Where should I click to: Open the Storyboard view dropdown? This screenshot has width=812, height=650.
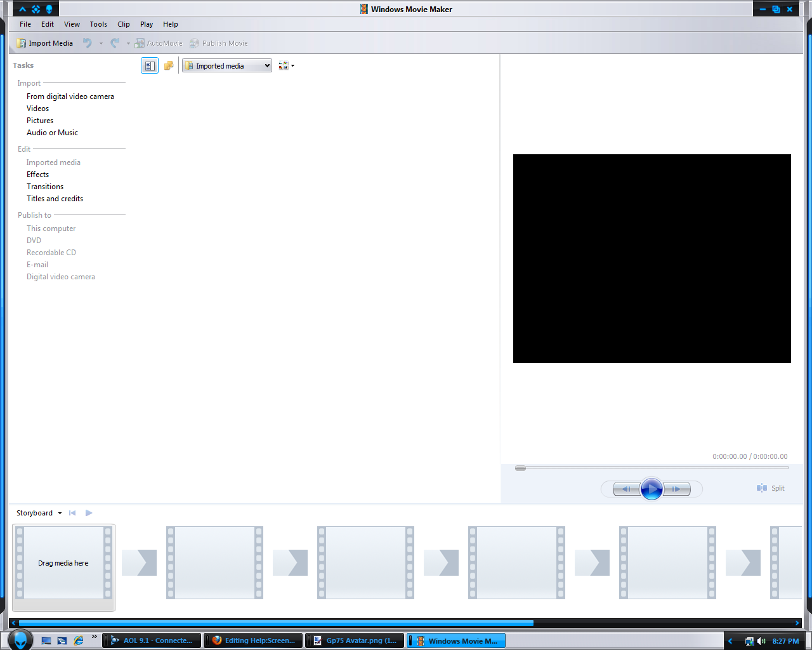point(39,513)
